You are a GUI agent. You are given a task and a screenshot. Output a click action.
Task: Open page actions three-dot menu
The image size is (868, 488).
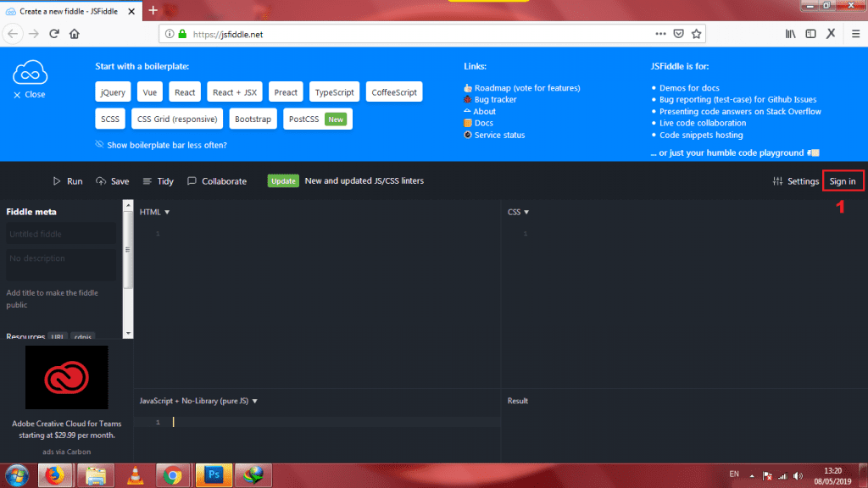(x=660, y=34)
